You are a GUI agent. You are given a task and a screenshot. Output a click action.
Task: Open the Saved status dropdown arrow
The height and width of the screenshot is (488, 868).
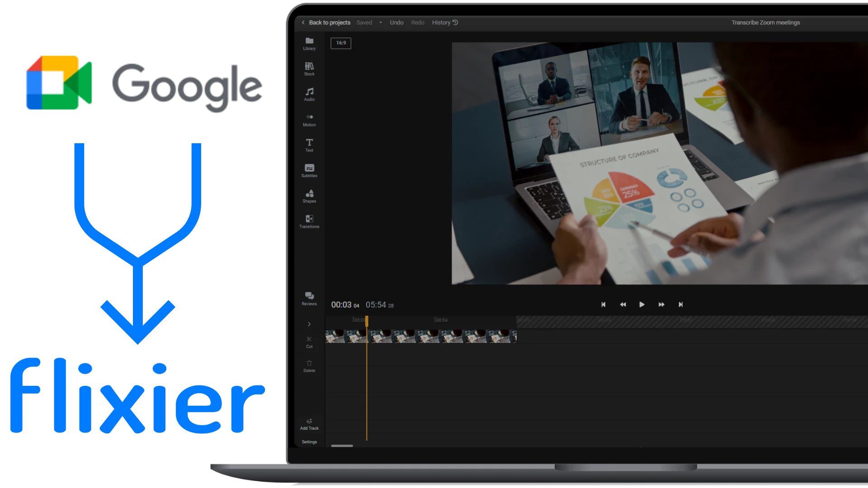(381, 23)
